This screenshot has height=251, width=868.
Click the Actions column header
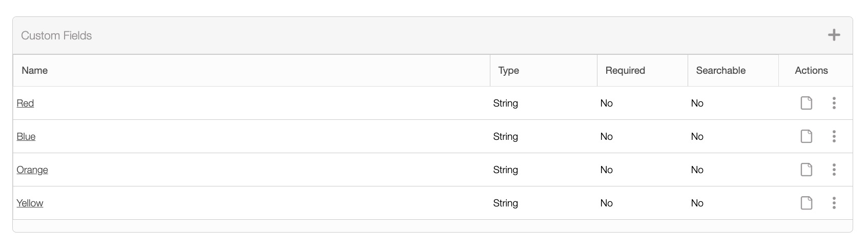pyautogui.click(x=811, y=71)
